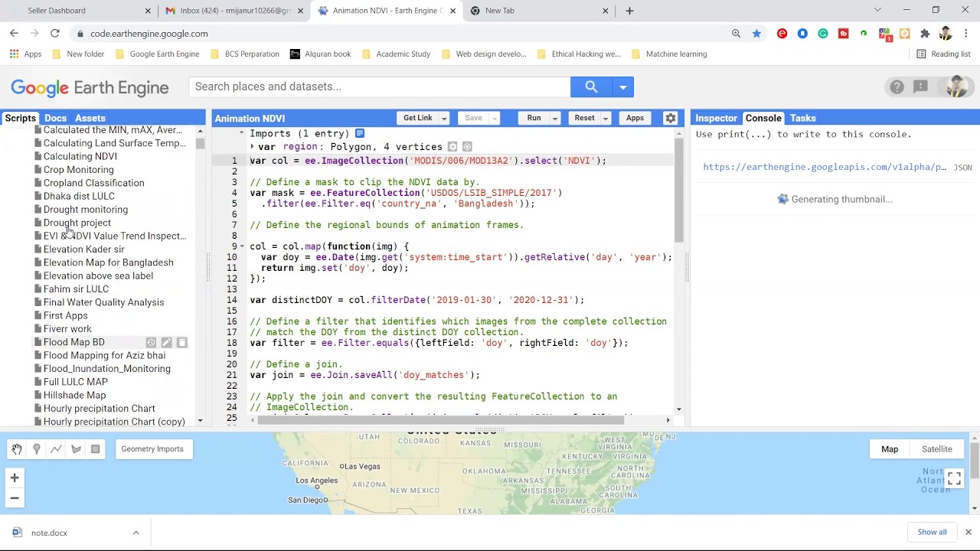980x551 pixels.
Task: Open note.docx download options chevron
Action: [136, 533]
